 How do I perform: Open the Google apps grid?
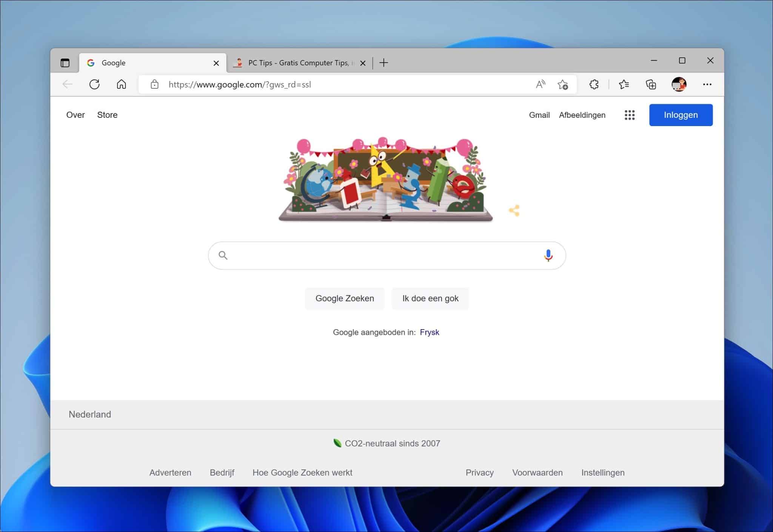click(630, 115)
